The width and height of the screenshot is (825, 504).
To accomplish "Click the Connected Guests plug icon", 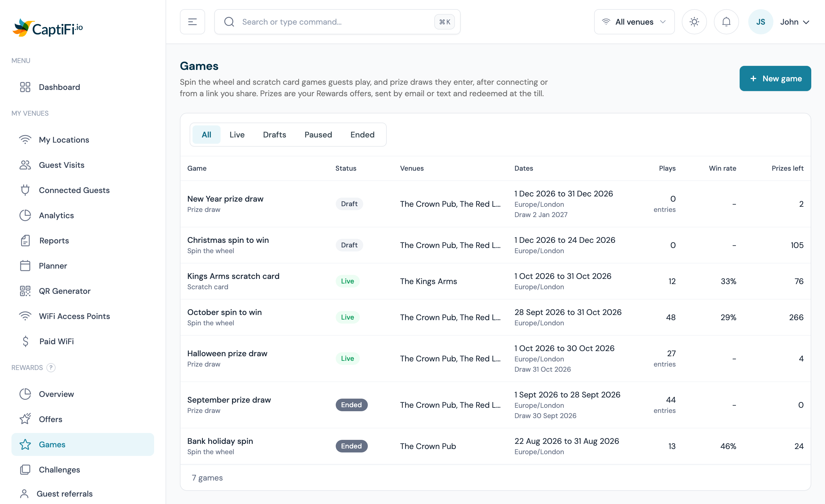I will [x=25, y=190].
